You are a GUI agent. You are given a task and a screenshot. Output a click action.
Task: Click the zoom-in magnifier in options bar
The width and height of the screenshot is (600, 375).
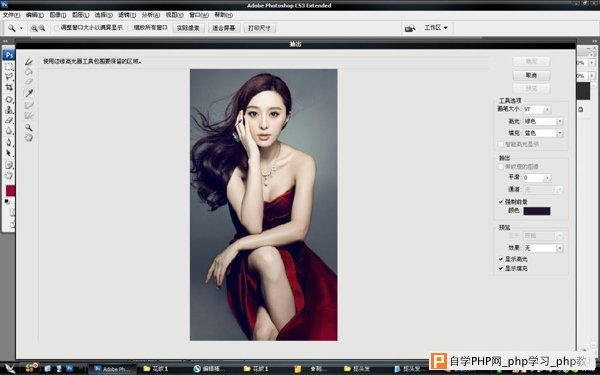[x=34, y=28]
